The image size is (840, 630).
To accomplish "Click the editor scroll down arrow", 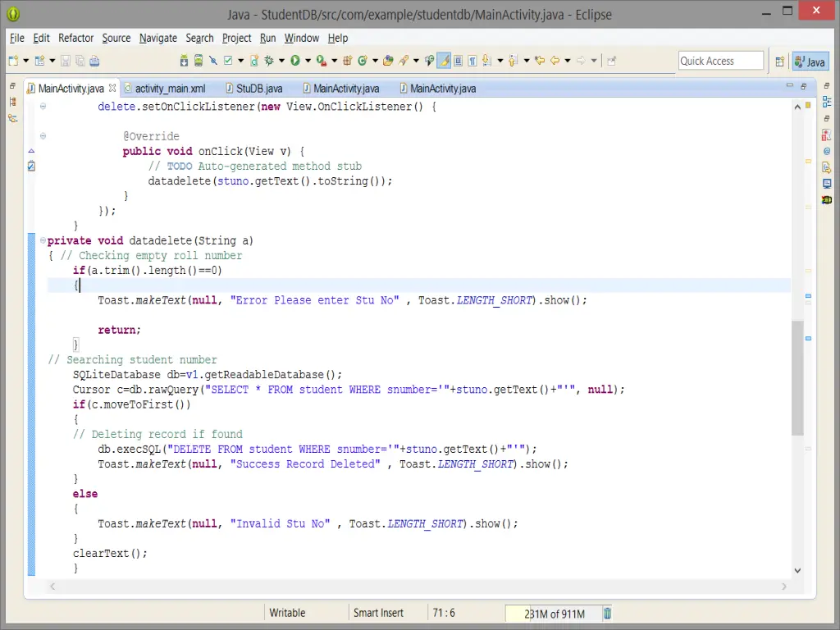I will tap(797, 571).
